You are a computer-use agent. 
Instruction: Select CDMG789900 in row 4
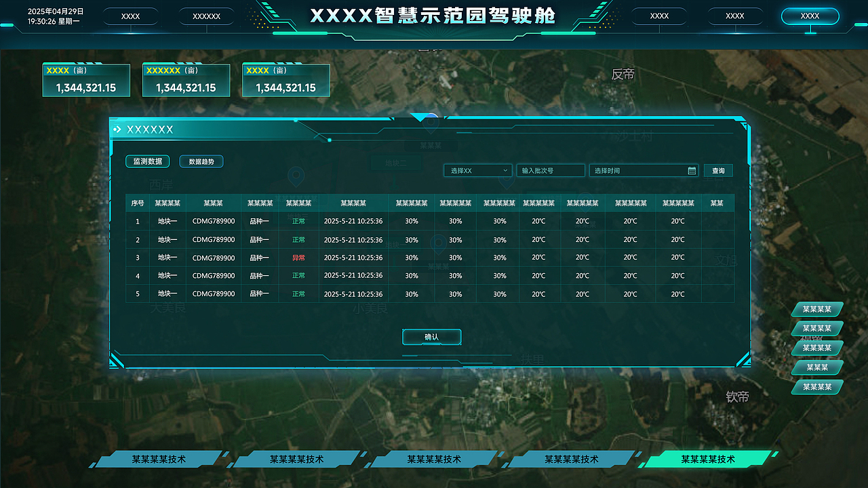tap(214, 276)
